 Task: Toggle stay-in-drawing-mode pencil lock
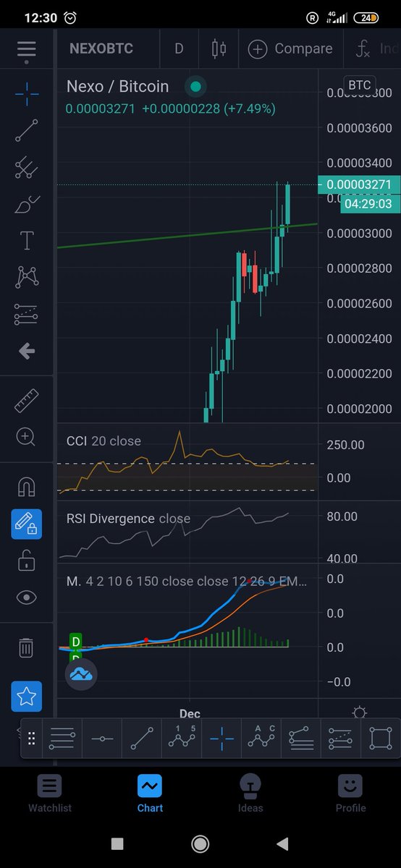pos(27,524)
